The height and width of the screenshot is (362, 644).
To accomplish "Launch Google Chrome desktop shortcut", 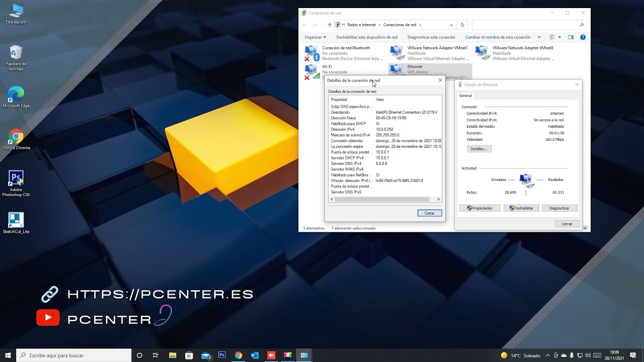I will [16, 140].
